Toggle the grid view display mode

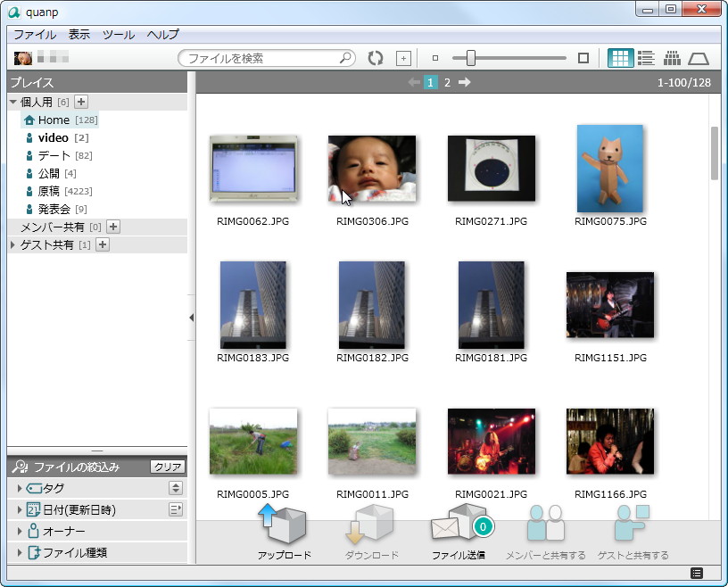point(620,58)
